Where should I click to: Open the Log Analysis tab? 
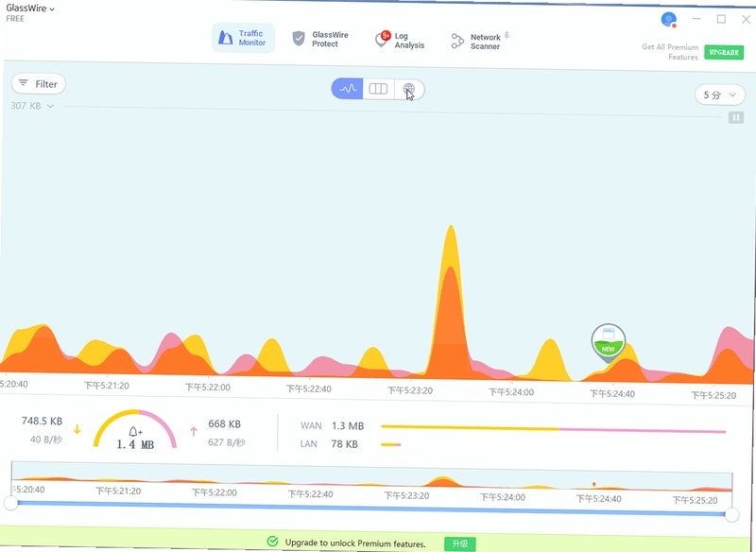[400, 40]
